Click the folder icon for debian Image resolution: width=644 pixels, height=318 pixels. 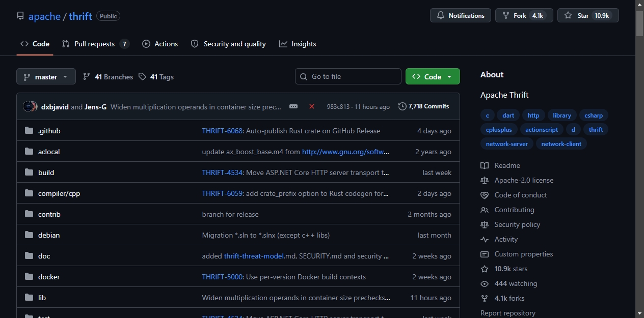pyautogui.click(x=29, y=235)
